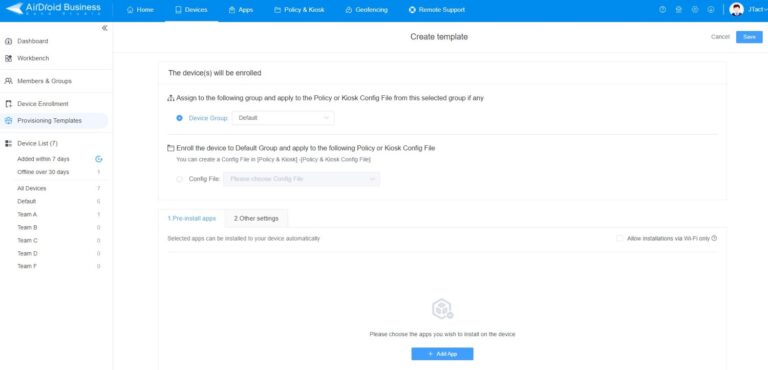The image size is (768, 370).
Task: Select Team D group
Action: coord(27,254)
